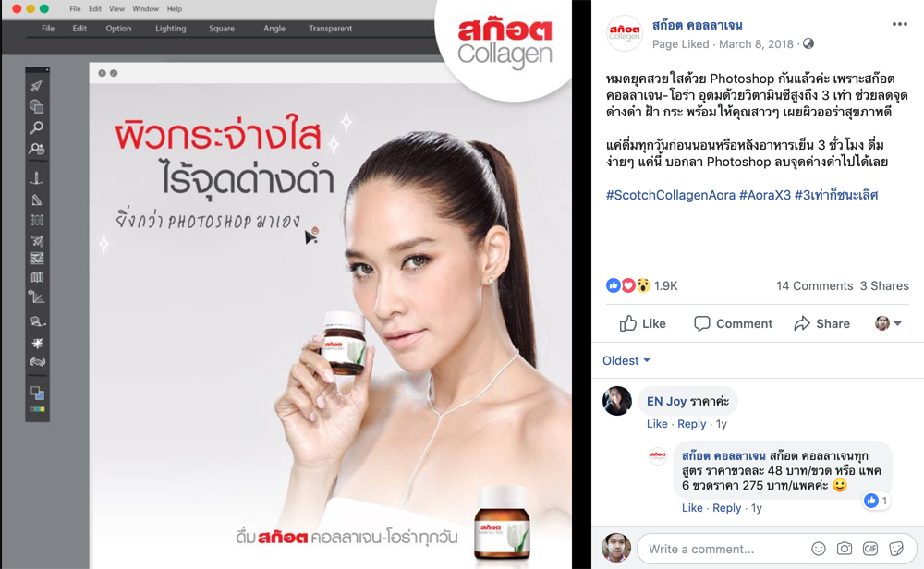Attach a photo using the camera icon
The width and height of the screenshot is (924, 569).
point(845,549)
